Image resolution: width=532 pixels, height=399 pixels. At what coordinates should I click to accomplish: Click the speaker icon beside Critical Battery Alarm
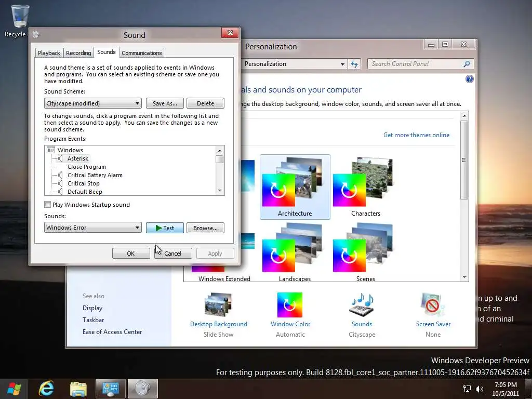click(x=60, y=175)
